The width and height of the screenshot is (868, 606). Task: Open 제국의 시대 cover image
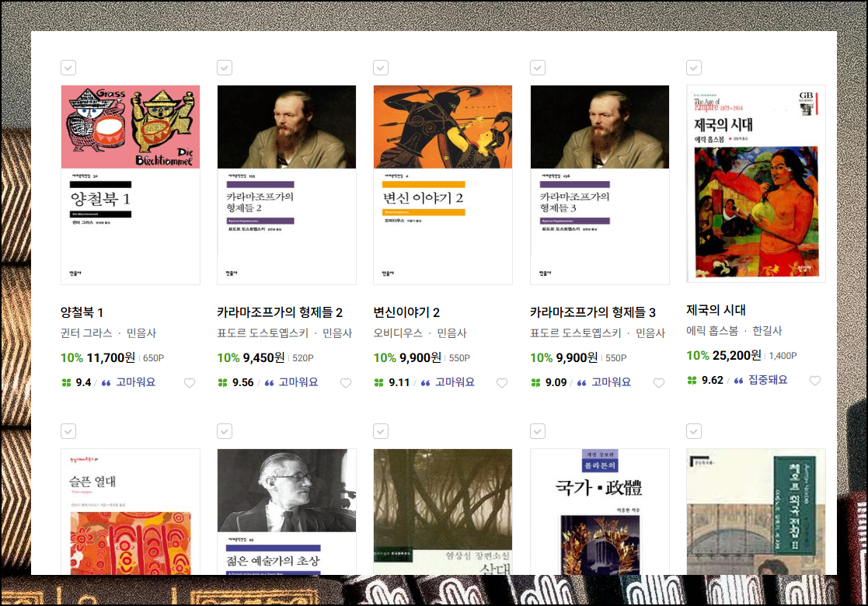(756, 183)
